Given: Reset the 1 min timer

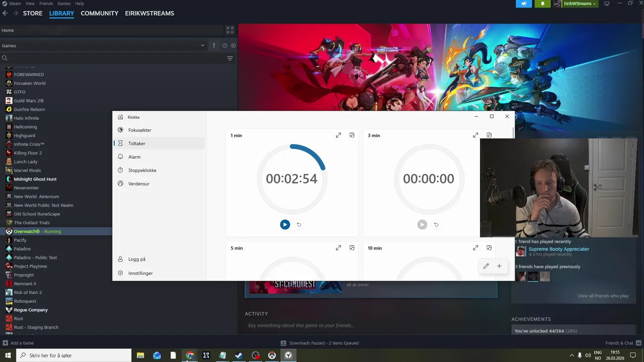Looking at the screenshot, I should point(299,225).
